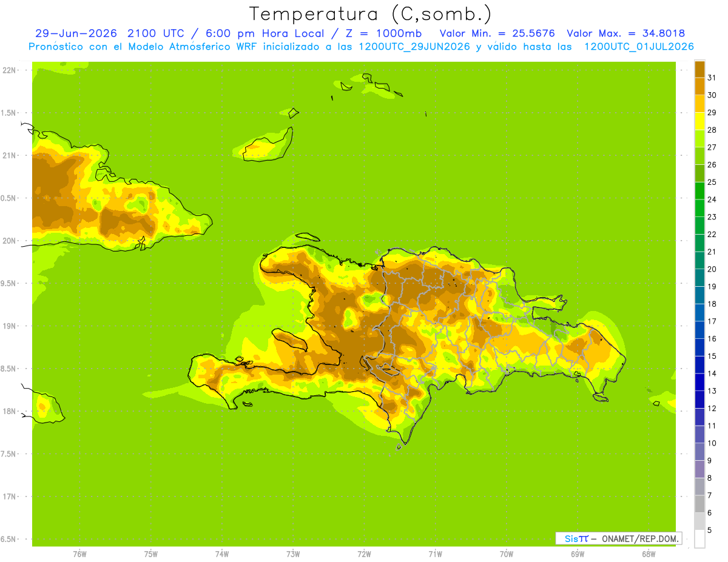Select the '1200UTC_29JUN2026' initialization time
This screenshot has height=562, width=728.
click(x=414, y=47)
